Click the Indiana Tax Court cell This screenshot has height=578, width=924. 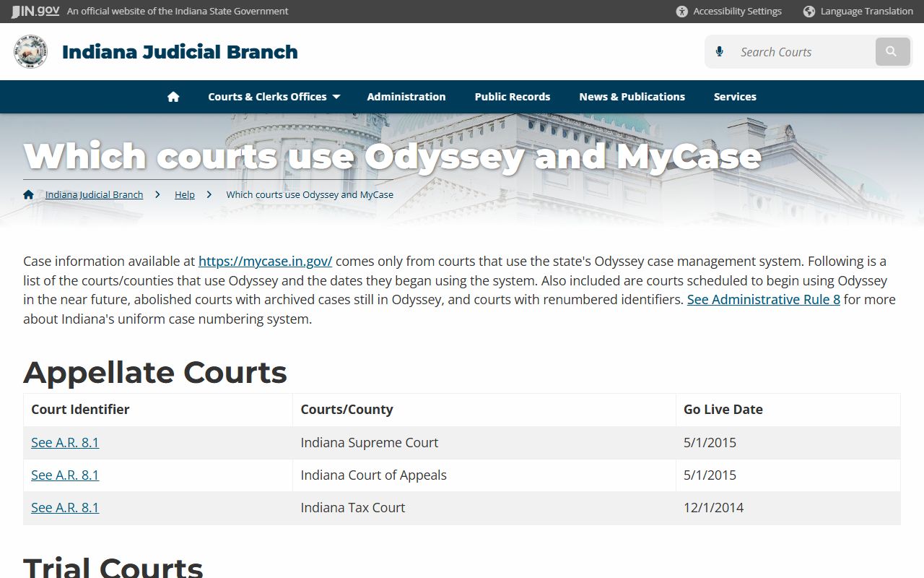484,507
